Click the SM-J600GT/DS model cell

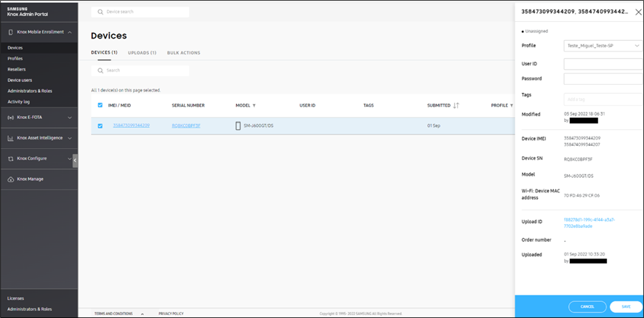258,126
